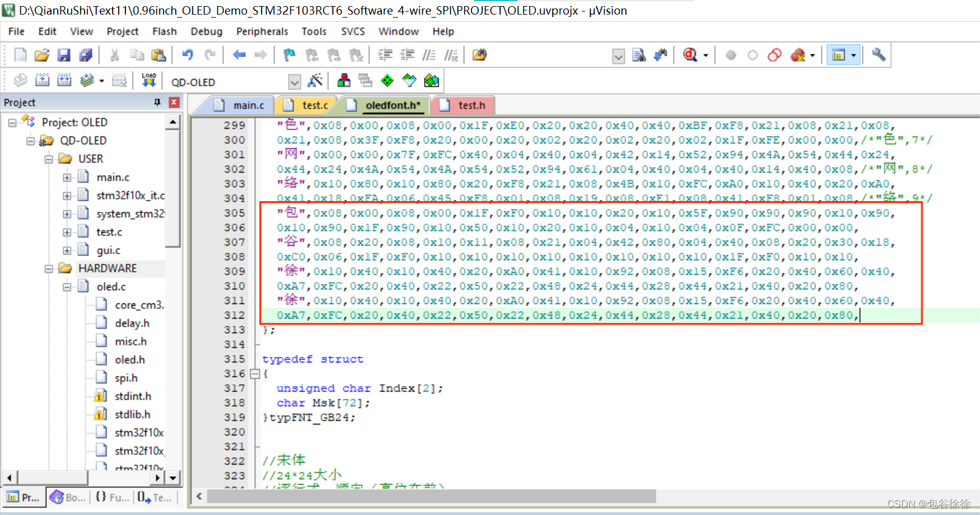
Task: Click the green diamond Run-Time Environment icon
Action: [x=387, y=80]
